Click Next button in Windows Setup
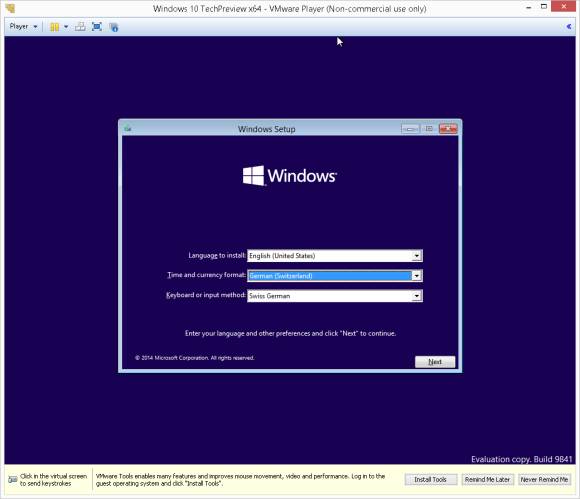Image resolution: width=580 pixels, height=499 pixels. 435,362
